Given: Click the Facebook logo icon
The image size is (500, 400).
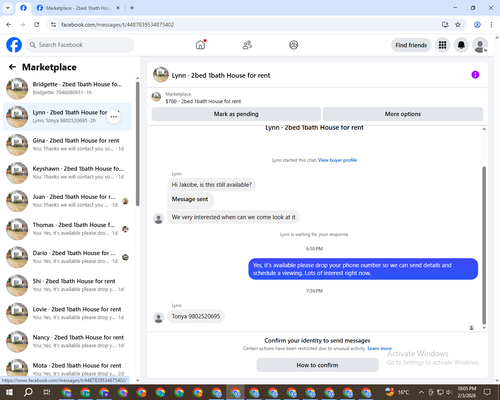Looking at the screenshot, I should pyautogui.click(x=14, y=45).
